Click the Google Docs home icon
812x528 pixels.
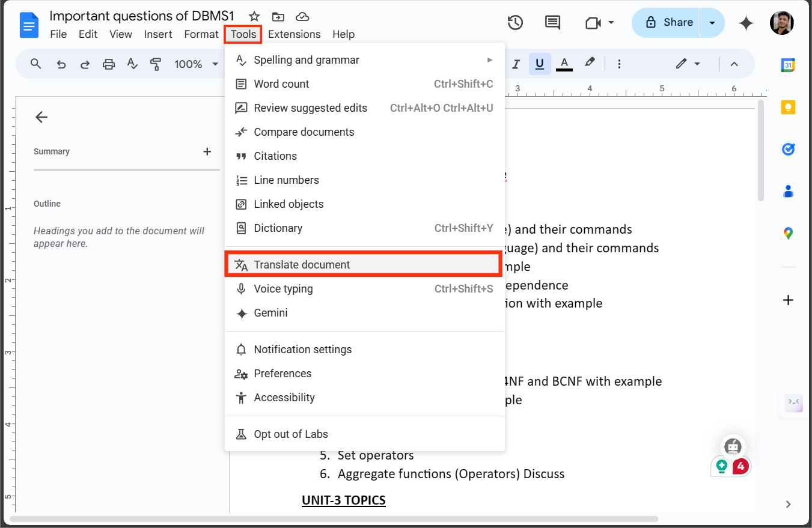tap(29, 25)
